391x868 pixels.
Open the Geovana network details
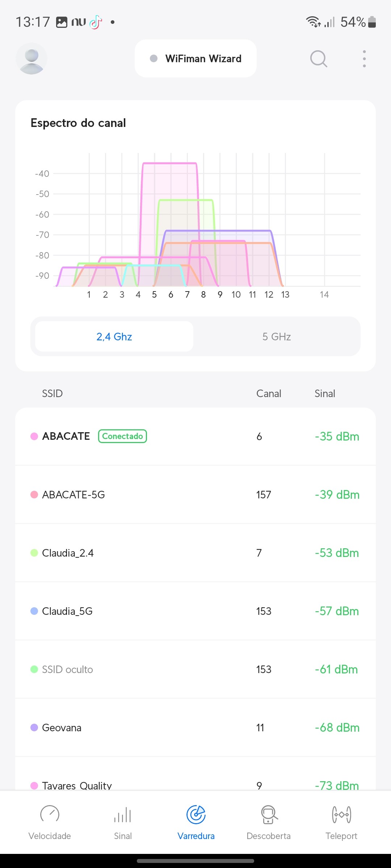tap(195, 728)
